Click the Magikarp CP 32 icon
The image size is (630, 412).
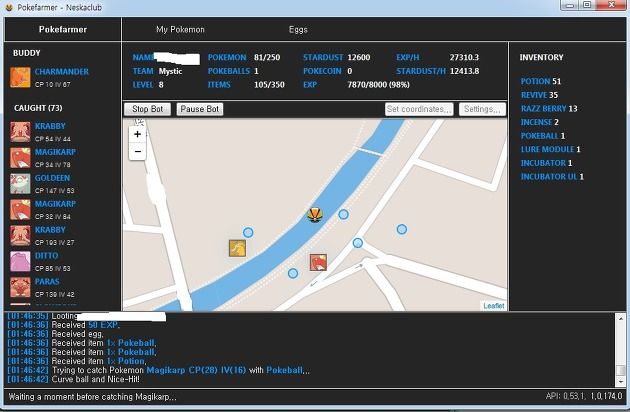click(x=20, y=209)
